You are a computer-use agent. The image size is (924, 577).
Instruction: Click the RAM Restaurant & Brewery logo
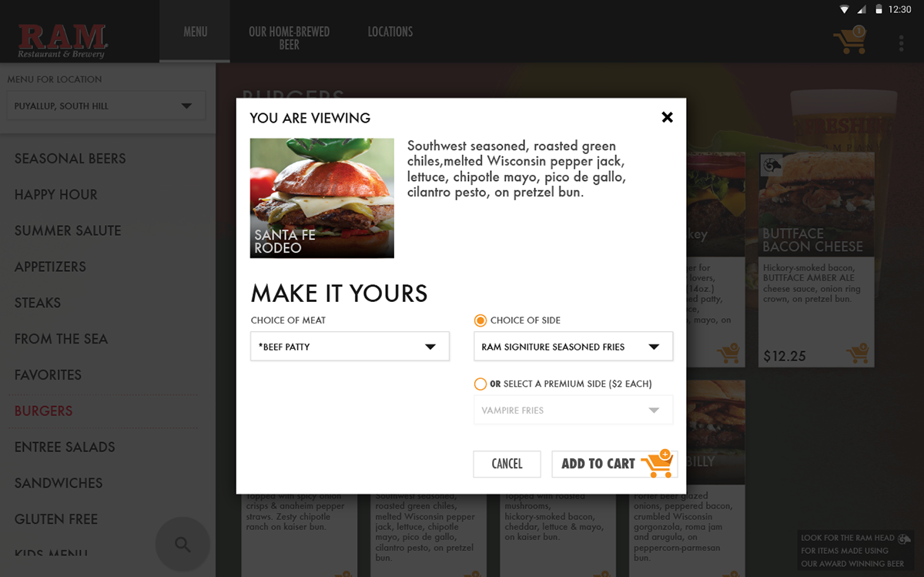(62, 42)
